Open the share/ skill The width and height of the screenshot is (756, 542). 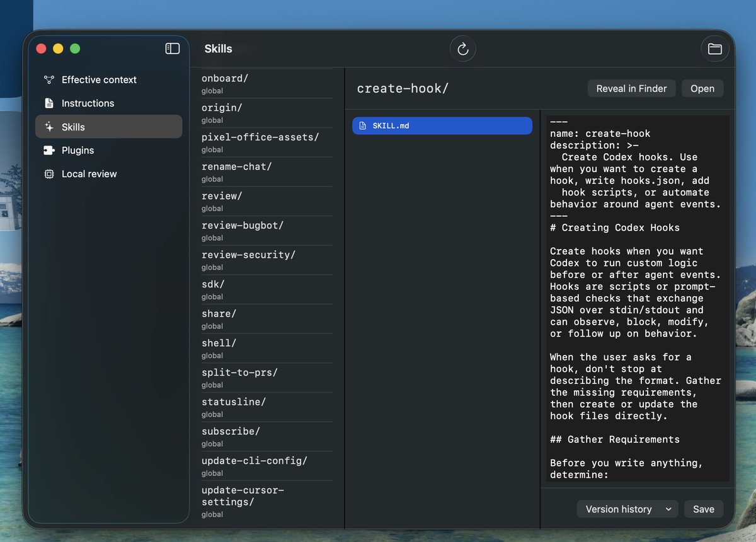[266, 319]
